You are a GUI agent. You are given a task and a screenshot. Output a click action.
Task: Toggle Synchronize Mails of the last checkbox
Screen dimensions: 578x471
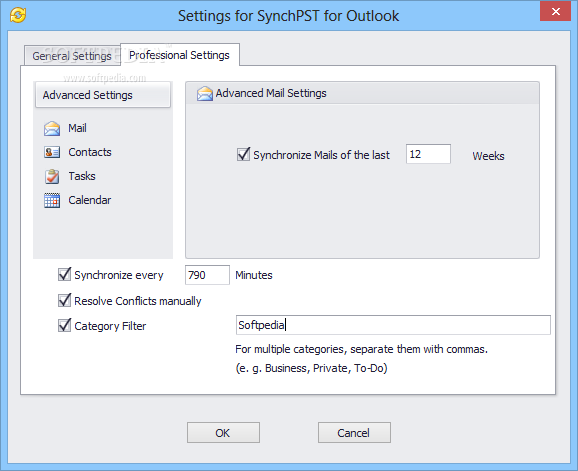[243, 154]
